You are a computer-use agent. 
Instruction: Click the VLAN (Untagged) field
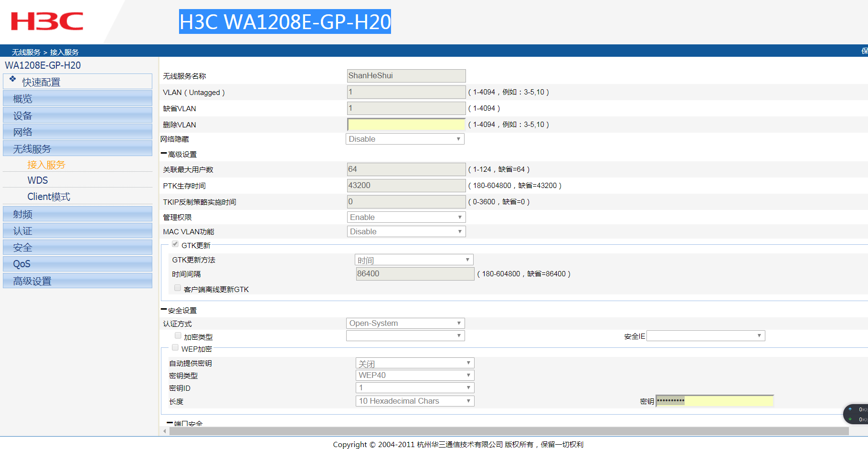(x=406, y=92)
